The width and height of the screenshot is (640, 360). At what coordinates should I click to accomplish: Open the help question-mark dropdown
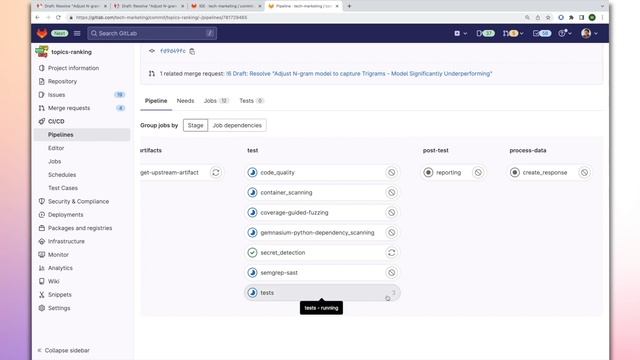click(565, 33)
